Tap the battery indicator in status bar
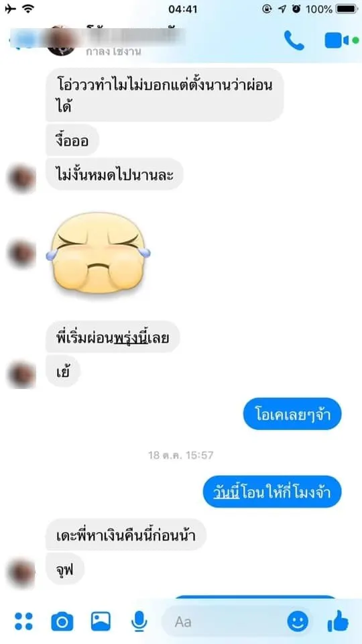Image resolution: width=362 pixels, height=644 pixels. [x=346, y=9]
